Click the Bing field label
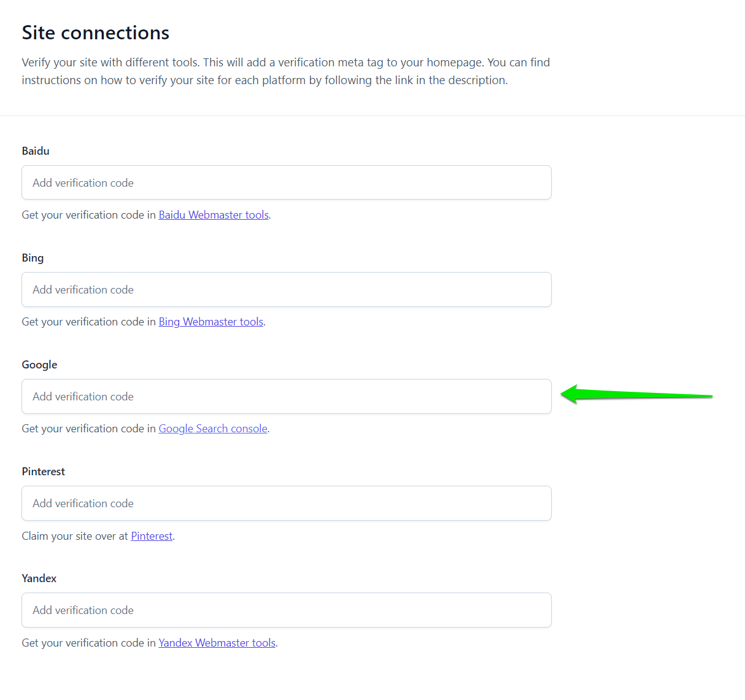Image resolution: width=745 pixels, height=700 pixels. [33, 258]
